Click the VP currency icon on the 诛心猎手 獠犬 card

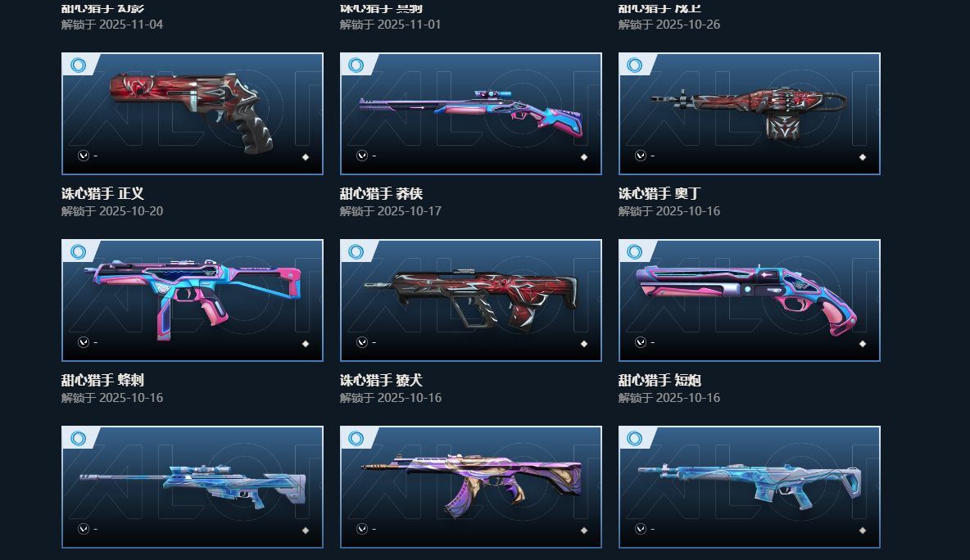click(x=362, y=342)
